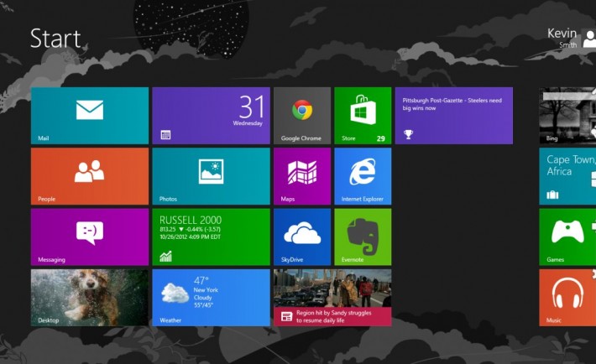Launch Google Chrome
Viewport: 596px width, 364px height.
point(302,116)
